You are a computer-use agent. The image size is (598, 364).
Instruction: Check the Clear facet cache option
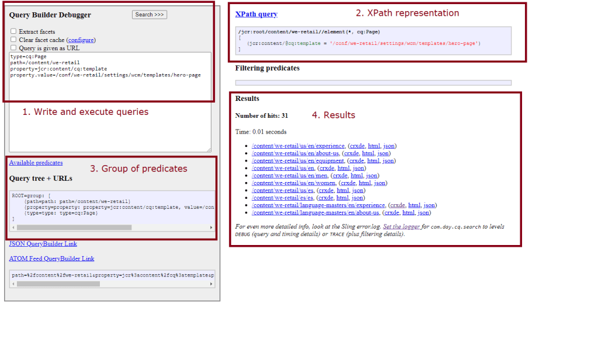13,38
